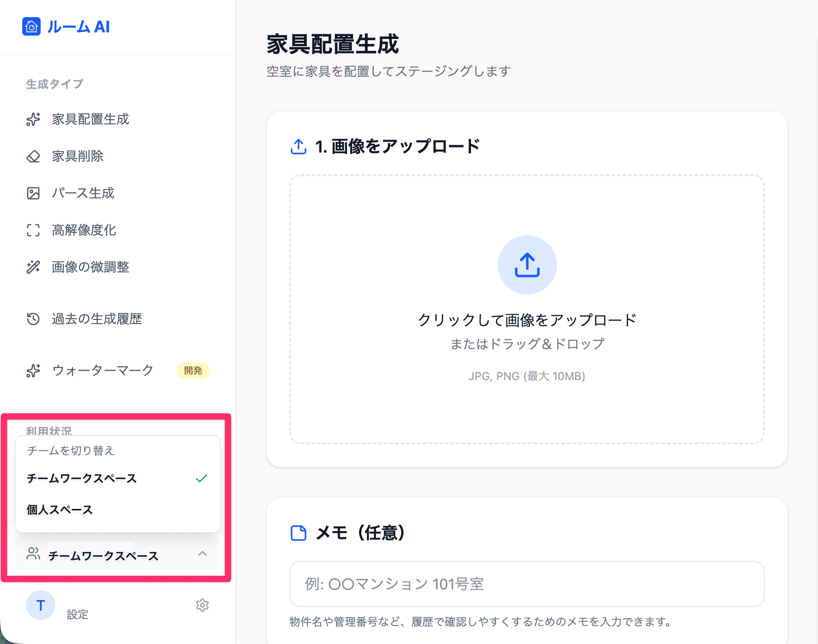Click the history clock icon for 過去の生成履歴

[x=33, y=319]
